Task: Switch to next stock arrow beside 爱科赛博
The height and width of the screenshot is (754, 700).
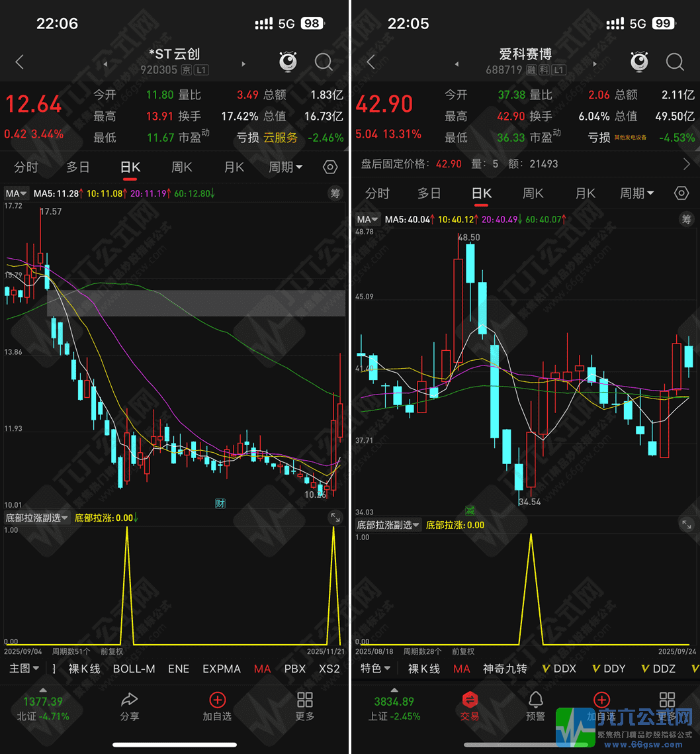Action: 595,64
